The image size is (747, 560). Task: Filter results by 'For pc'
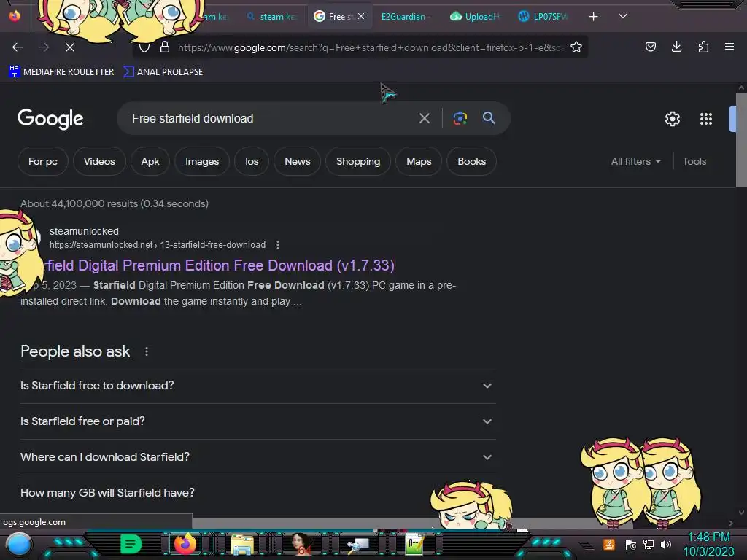tap(43, 161)
